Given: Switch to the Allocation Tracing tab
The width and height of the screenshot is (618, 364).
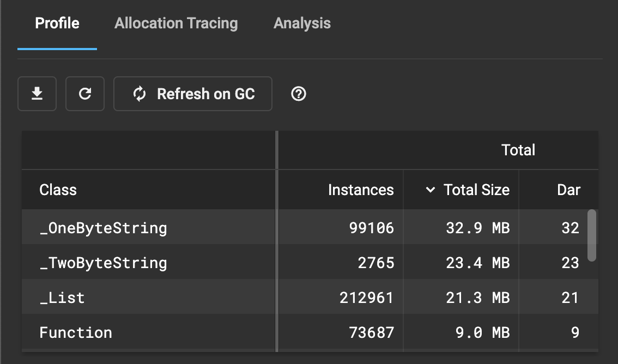Looking at the screenshot, I should [x=176, y=23].
